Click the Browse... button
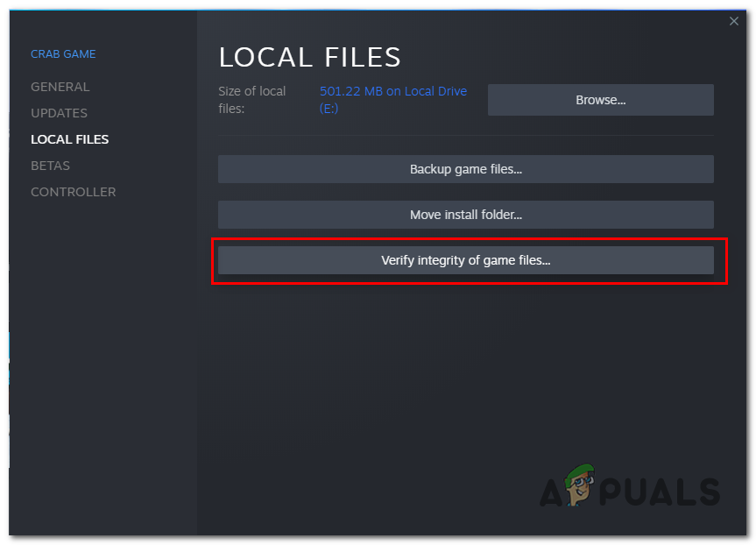This screenshot has height=545, width=756. point(600,100)
